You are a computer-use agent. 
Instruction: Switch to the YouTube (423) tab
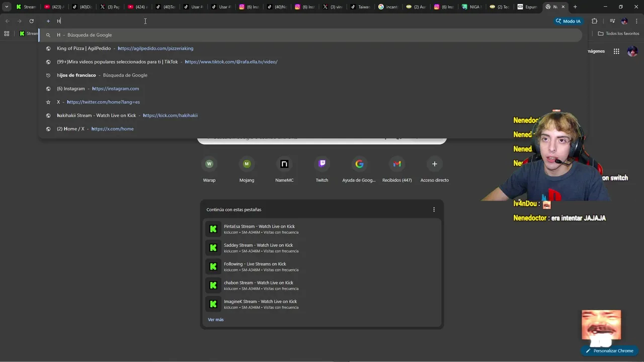pyautogui.click(x=54, y=7)
